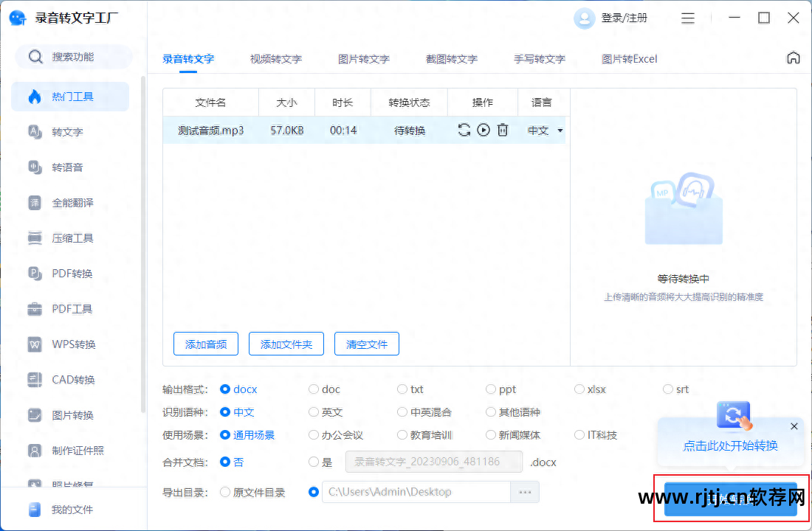Open the hamburger menu at top right
Viewport: 812px width, 531px height.
click(x=688, y=18)
